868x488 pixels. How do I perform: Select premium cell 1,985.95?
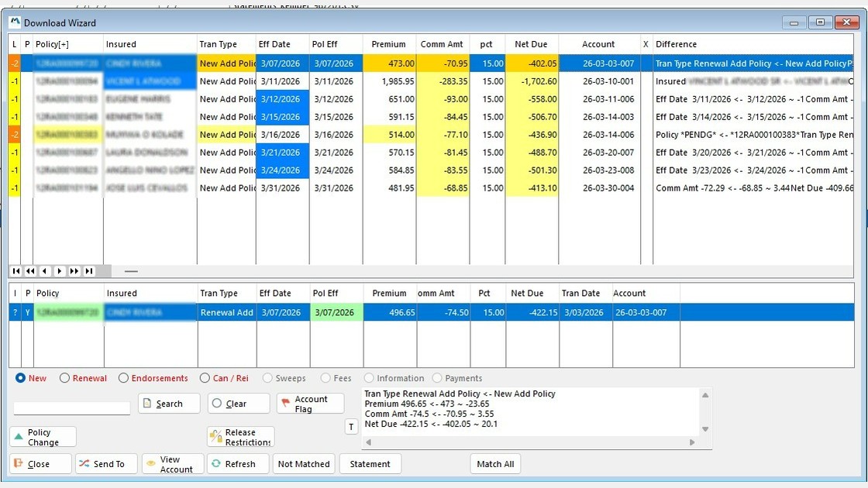[389, 81]
